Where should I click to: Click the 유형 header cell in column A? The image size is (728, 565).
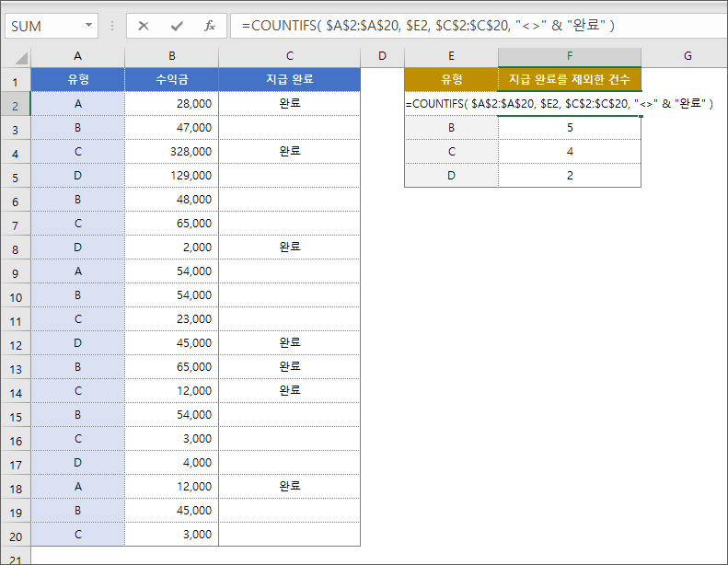coord(78,79)
